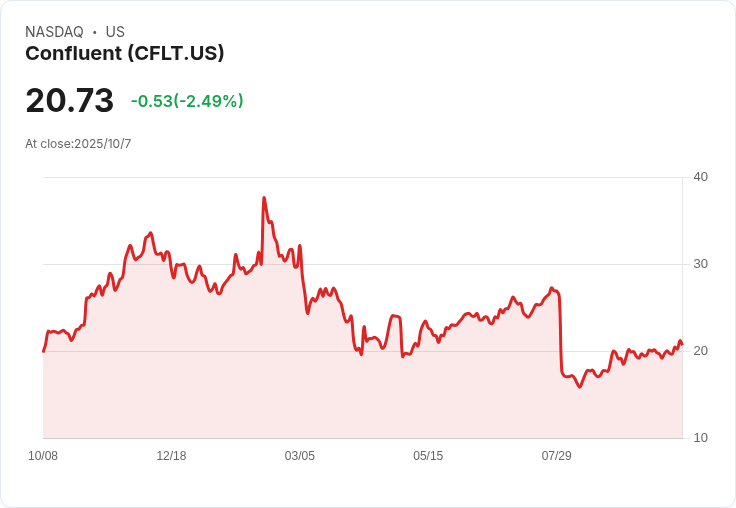Click the 40 y-axis label

700,177
